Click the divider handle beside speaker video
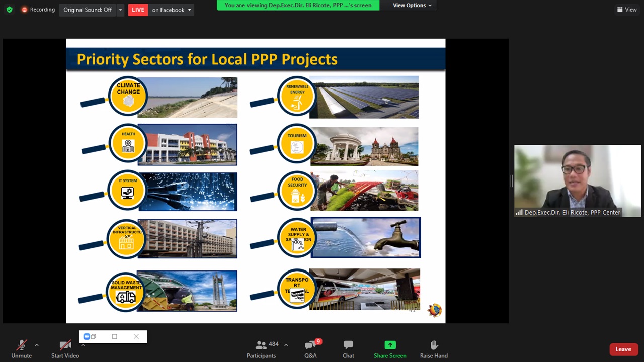Screen dimensions: 644x362 [511, 181]
